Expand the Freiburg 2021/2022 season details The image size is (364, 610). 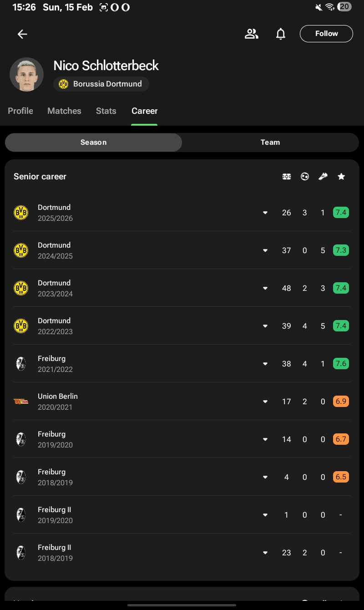pos(265,364)
